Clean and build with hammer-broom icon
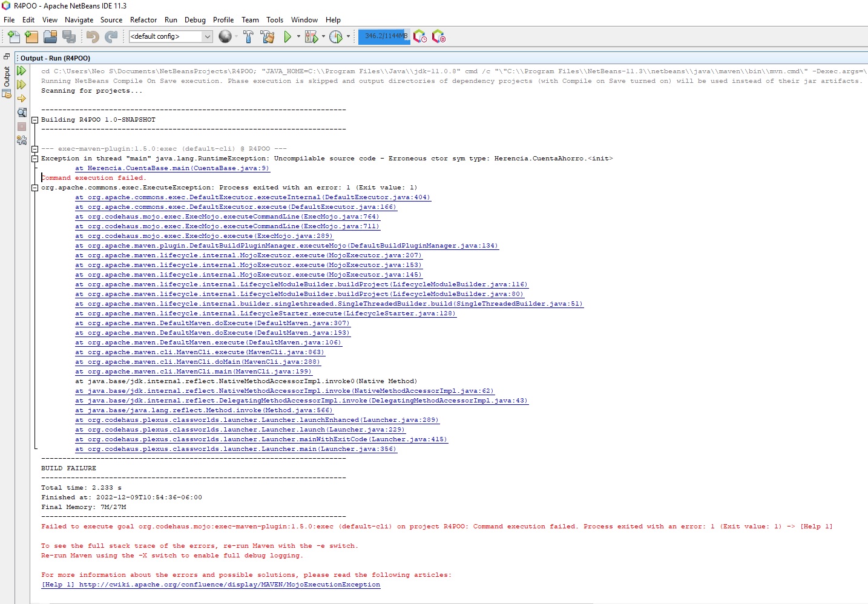The height and width of the screenshot is (604, 868). [268, 37]
